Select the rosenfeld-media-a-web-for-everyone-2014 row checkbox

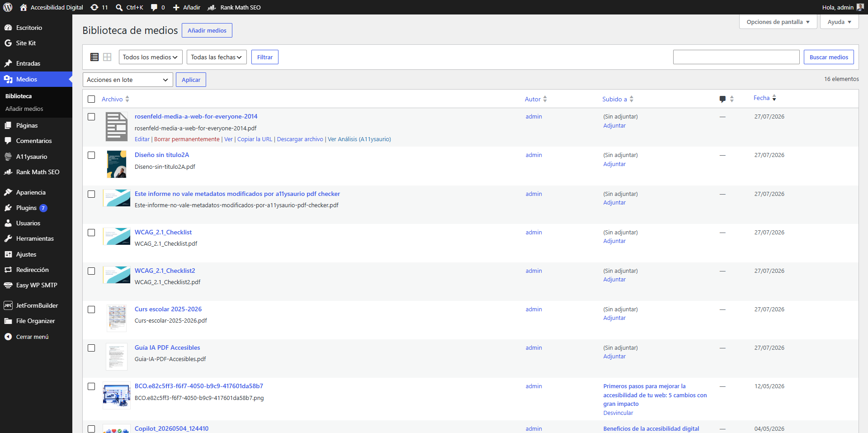click(x=91, y=117)
